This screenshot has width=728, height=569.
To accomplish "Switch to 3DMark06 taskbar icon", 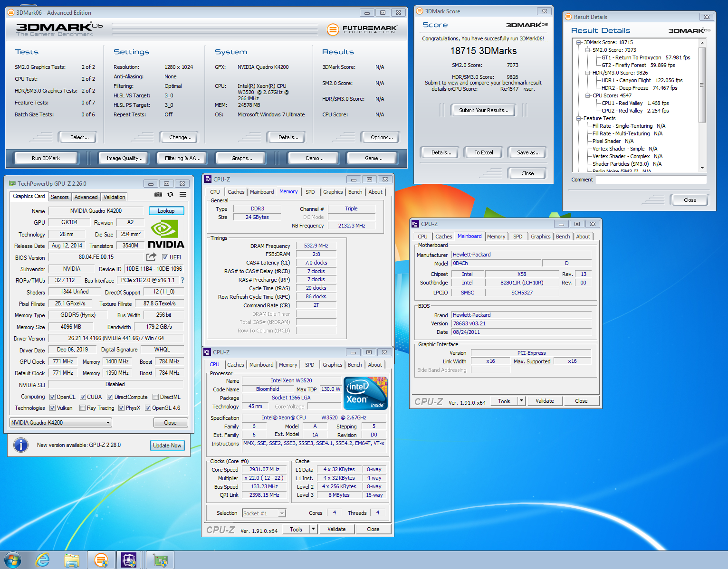I will (101, 560).
